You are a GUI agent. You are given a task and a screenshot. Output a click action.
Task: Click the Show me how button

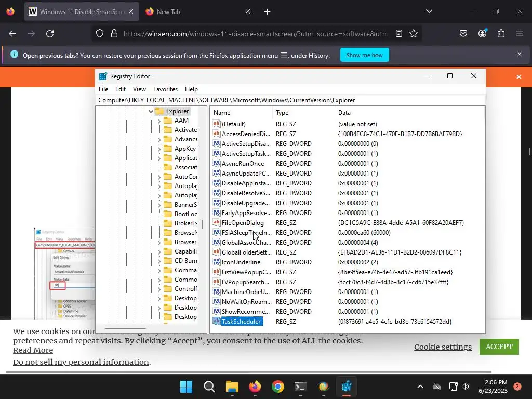pos(364,55)
